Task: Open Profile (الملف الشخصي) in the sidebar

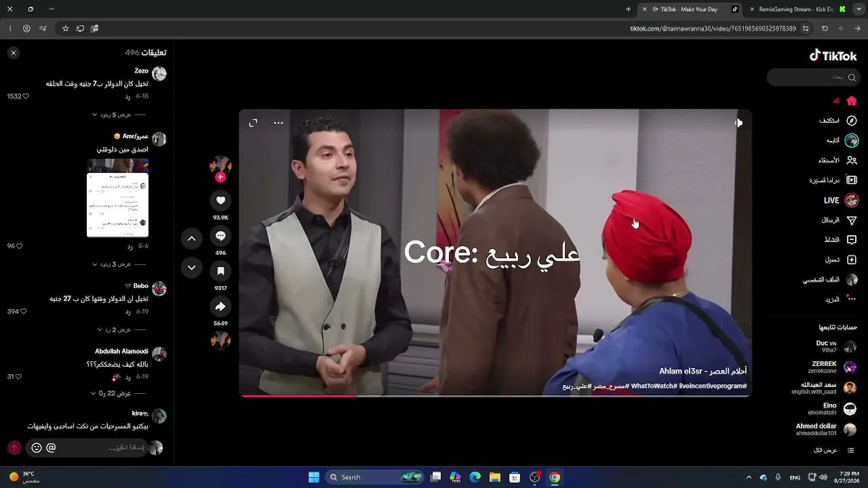Action: point(830,279)
